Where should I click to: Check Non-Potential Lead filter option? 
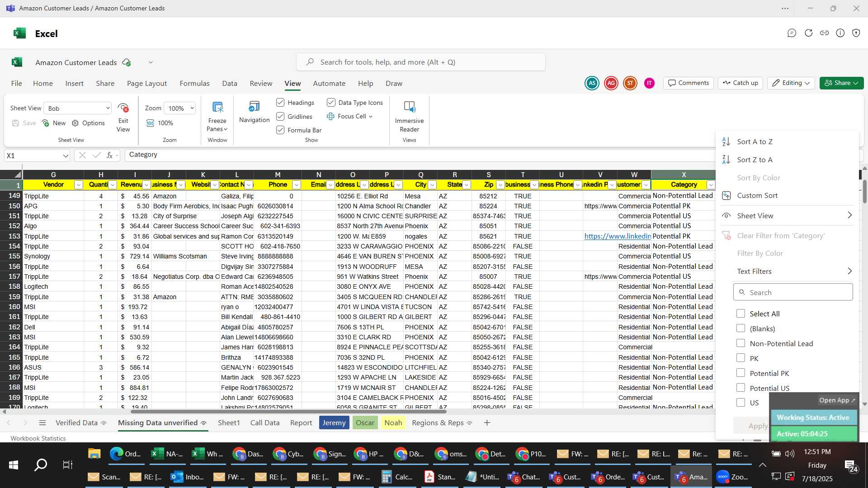(741, 343)
